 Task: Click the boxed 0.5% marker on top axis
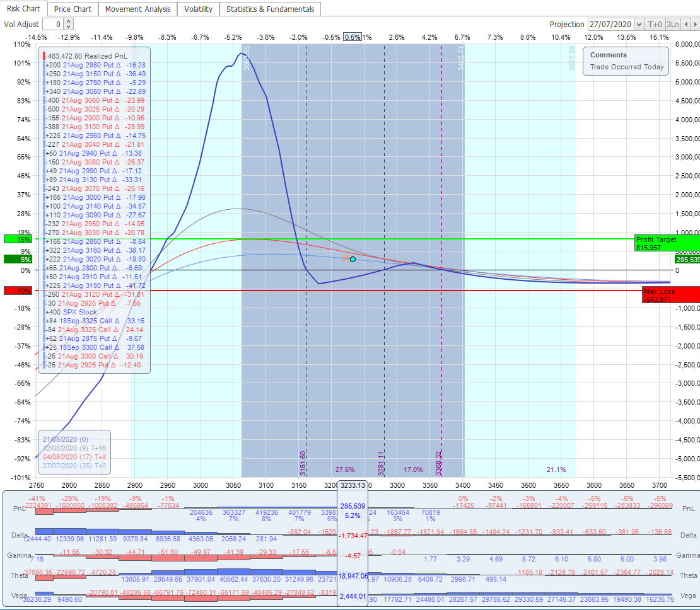pos(353,37)
